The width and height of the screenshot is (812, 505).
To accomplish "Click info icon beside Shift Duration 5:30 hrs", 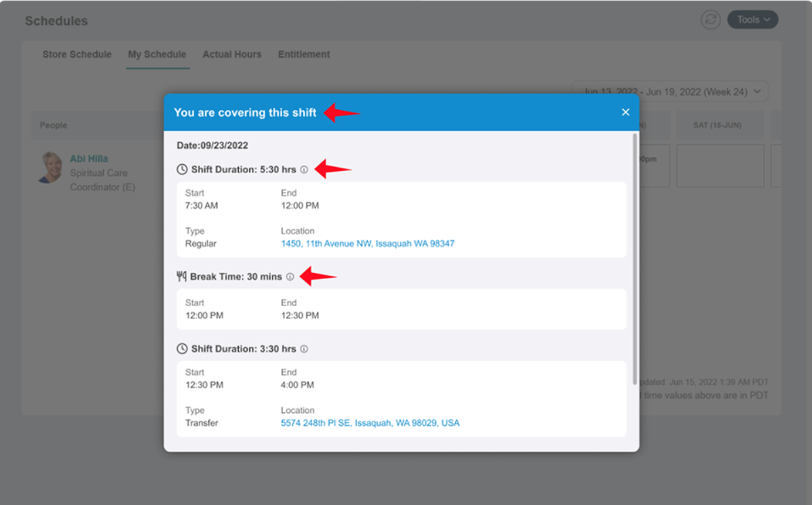I will (304, 170).
